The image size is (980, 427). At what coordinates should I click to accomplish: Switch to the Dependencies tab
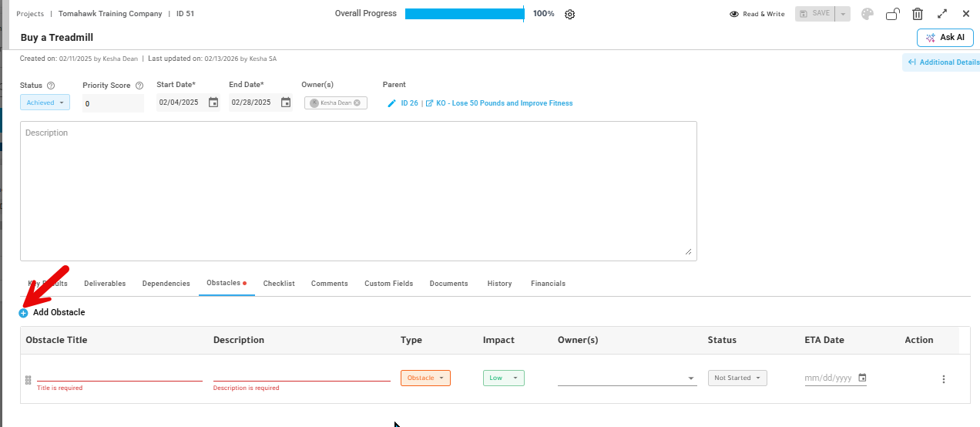166,284
